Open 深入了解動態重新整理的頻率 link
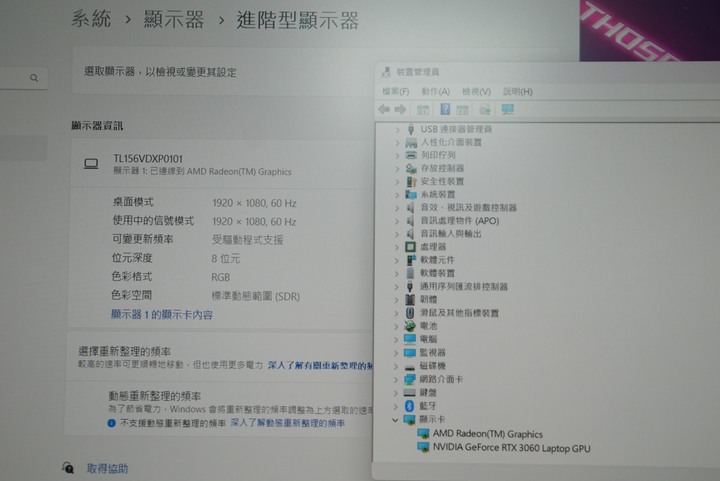This screenshot has height=481, width=720. point(287,423)
